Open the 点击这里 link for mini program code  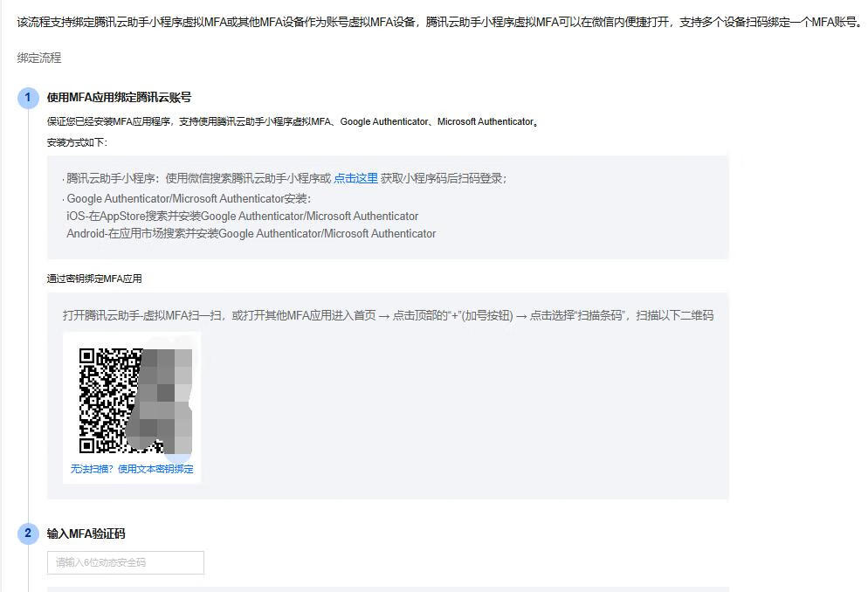355,178
